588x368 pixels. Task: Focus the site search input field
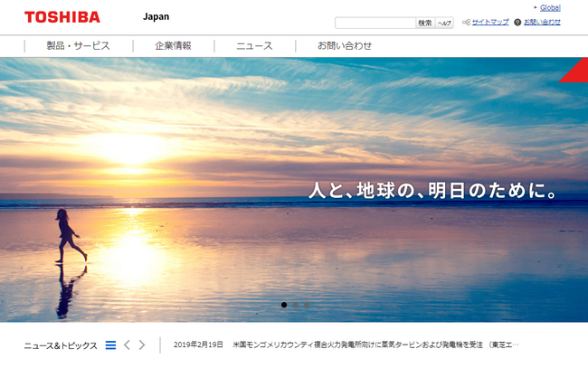[x=375, y=23]
